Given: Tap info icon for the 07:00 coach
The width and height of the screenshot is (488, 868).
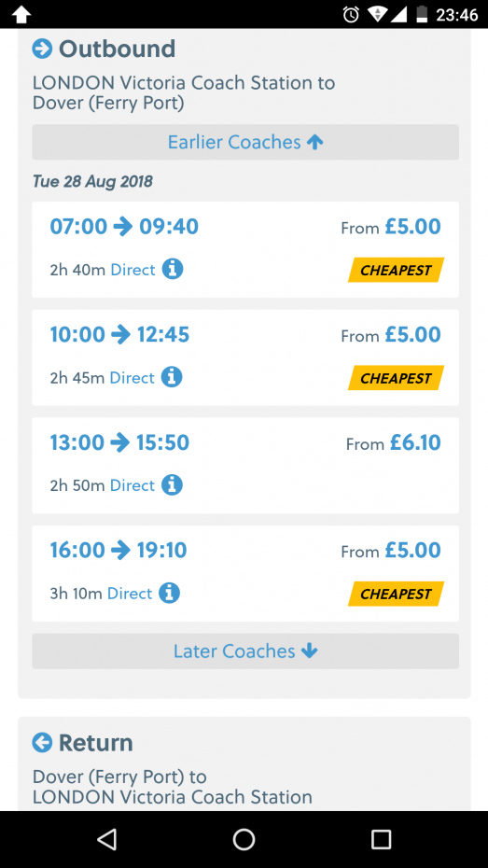Looking at the screenshot, I should (x=173, y=270).
